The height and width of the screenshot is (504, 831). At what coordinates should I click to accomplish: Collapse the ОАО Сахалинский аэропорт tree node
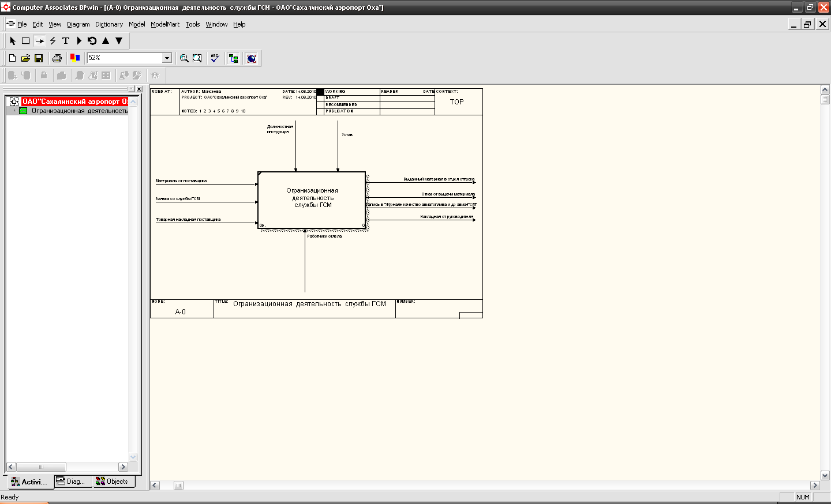click(14, 101)
